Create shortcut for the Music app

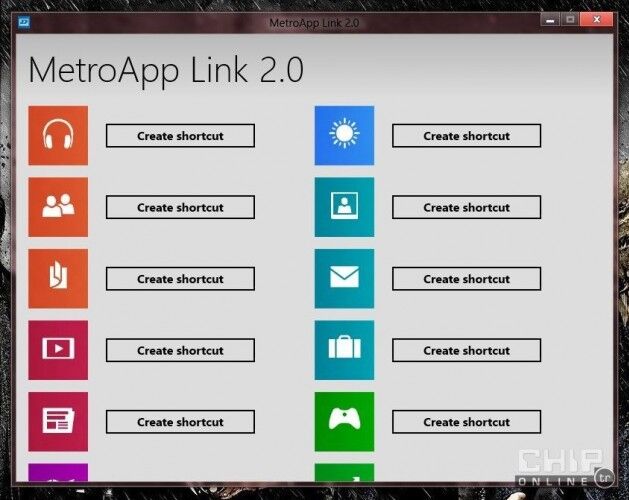[180, 136]
